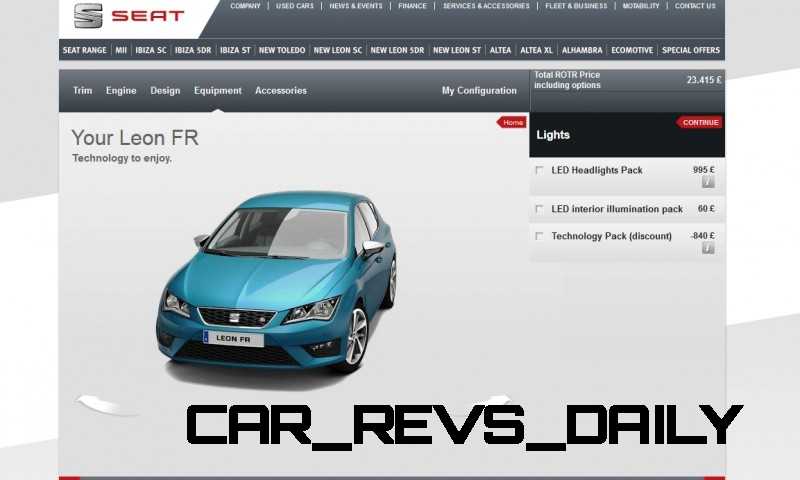
Task: Open Used Cars link
Action: point(294,6)
